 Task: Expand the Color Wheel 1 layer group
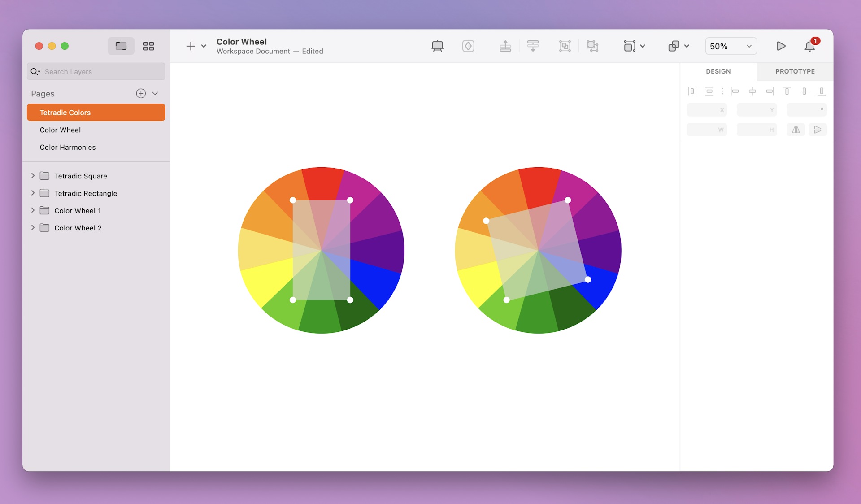click(x=32, y=210)
